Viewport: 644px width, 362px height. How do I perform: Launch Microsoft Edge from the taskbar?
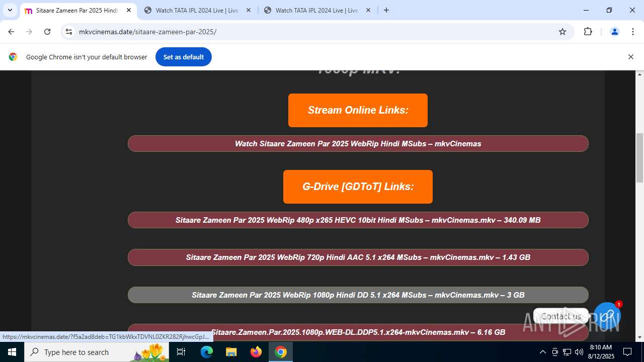click(207, 352)
